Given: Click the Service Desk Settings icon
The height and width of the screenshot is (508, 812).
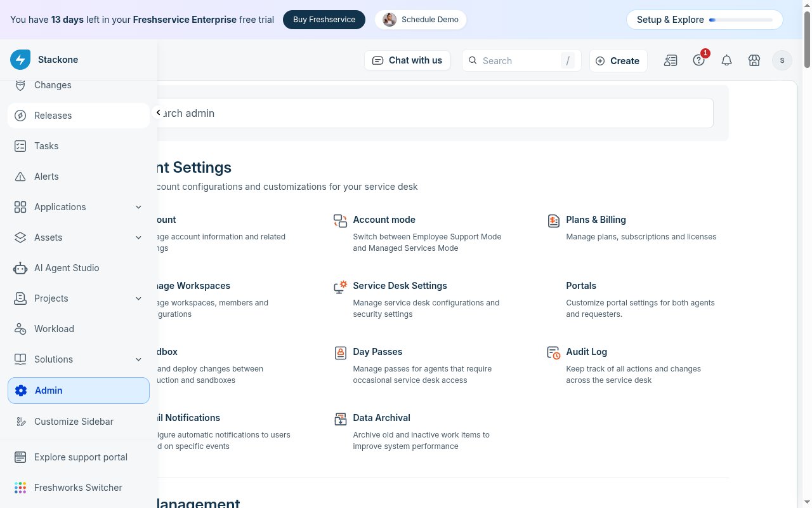Looking at the screenshot, I should tap(340, 286).
